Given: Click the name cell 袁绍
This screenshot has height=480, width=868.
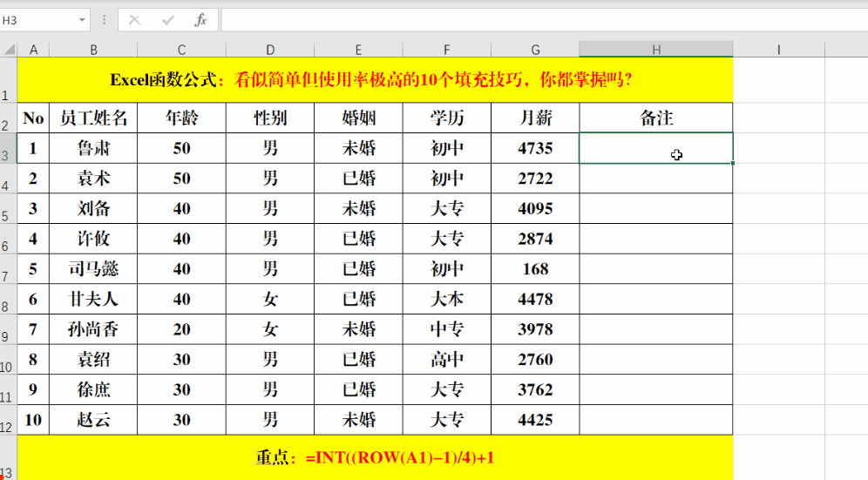Looking at the screenshot, I should tap(93, 359).
